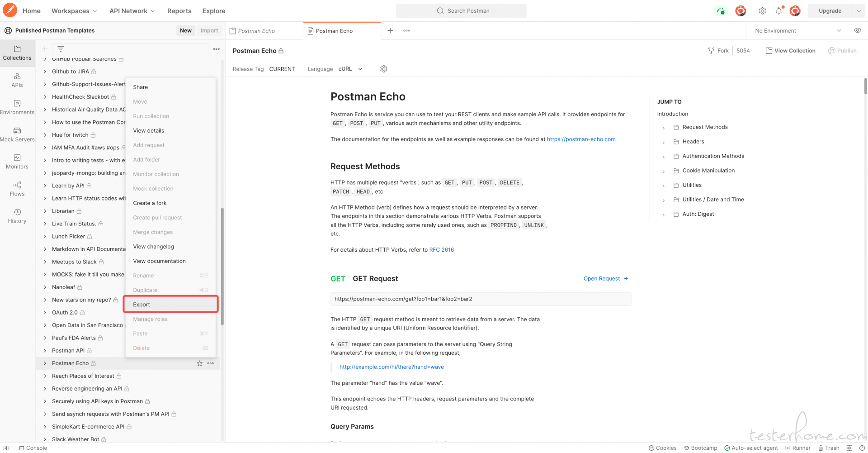Open Runner in status bar

point(798,448)
